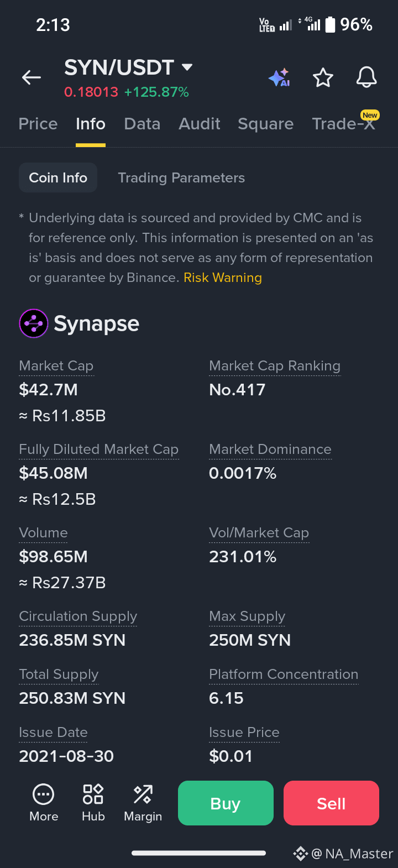Image resolution: width=398 pixels, height=868 pixels.
Task: Open price alert bell icon
Action: 366,77
